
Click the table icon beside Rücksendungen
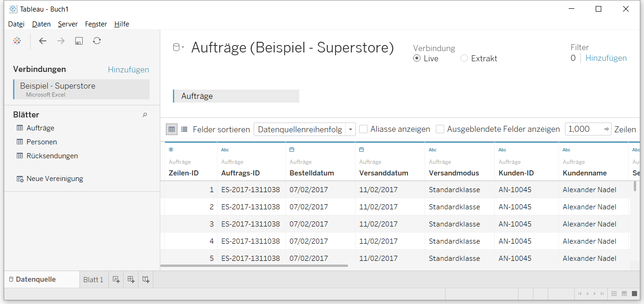(20, 156)
